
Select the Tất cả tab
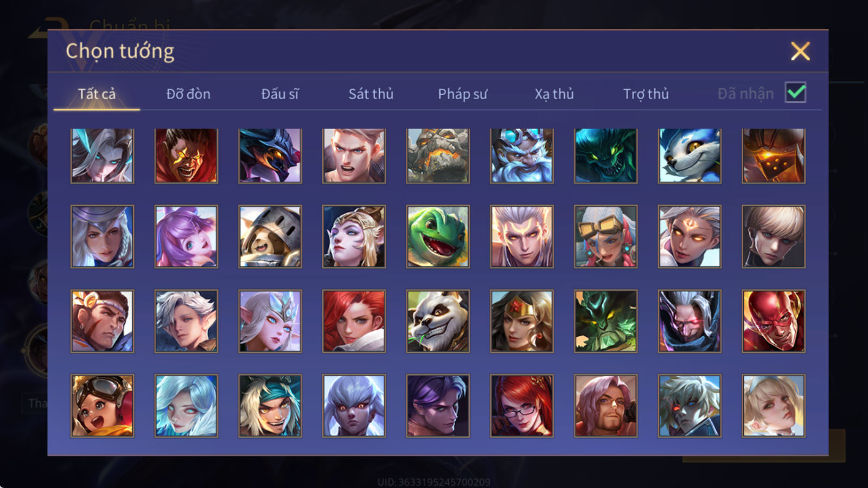click(97, 94)
